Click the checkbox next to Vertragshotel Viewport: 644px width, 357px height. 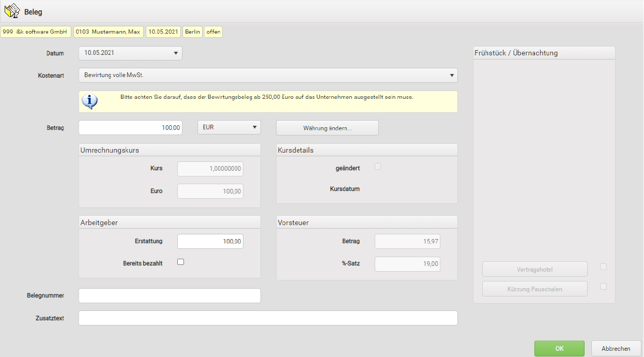pyautogui.click(x=603, y=267)
